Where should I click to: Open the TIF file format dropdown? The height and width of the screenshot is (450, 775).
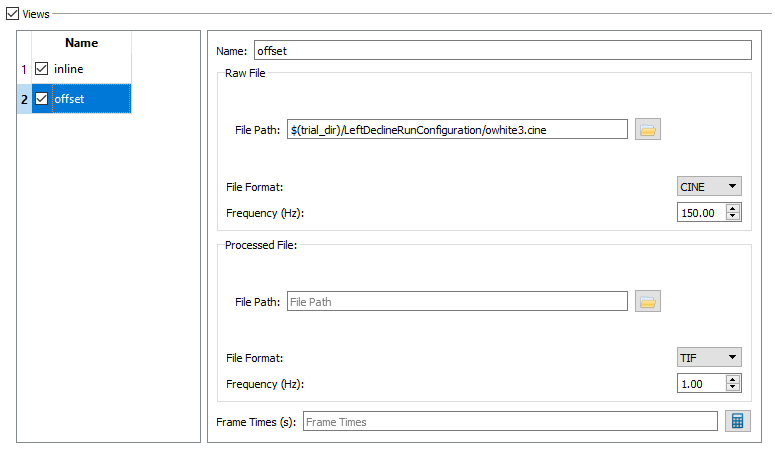[x=709, y=358]
